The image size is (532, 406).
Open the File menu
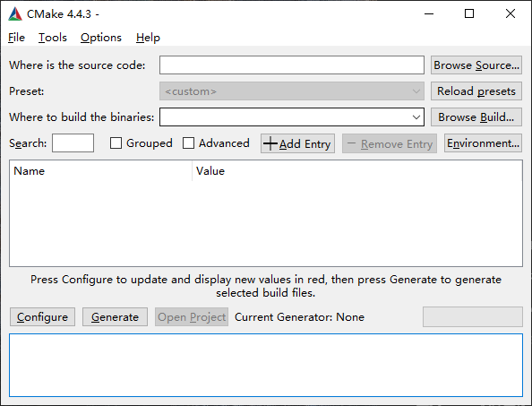point(16,38)
